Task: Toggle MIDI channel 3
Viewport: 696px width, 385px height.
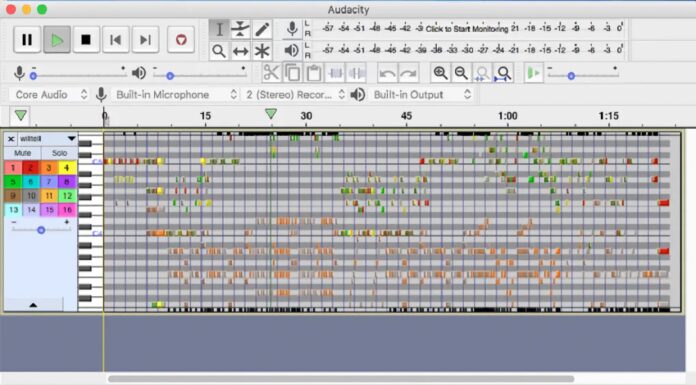Action: click(x=49, y=168)
